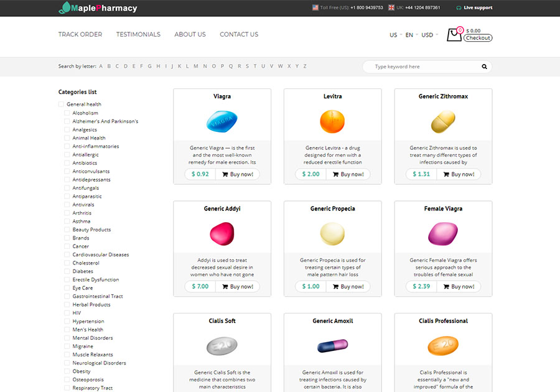The width and height of the screenshot is (560, 392).
Task: Select the Migraine category label
Action: click(x=83, y=347)
